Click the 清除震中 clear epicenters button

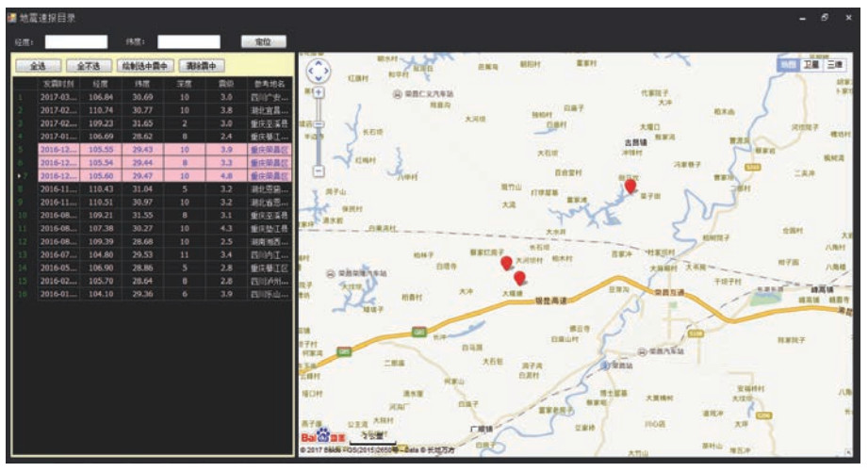(x=201, y=66)
